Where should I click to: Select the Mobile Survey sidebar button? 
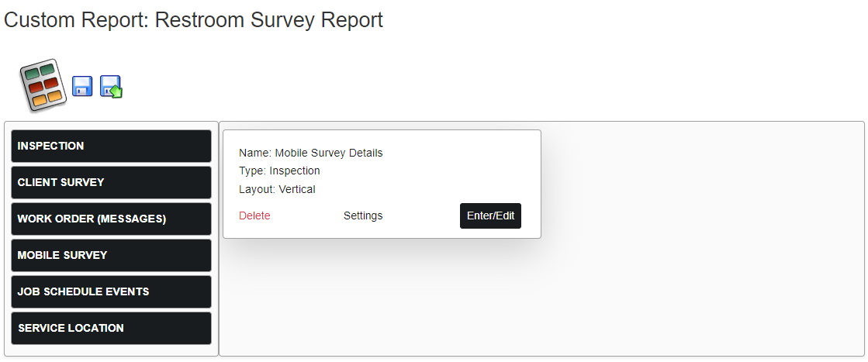coord(111,255)
